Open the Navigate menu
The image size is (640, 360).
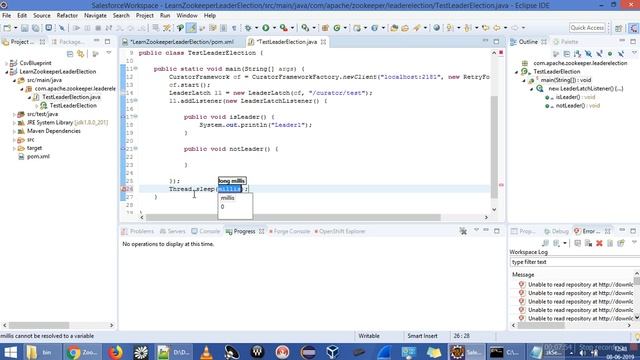click(95, 16)
